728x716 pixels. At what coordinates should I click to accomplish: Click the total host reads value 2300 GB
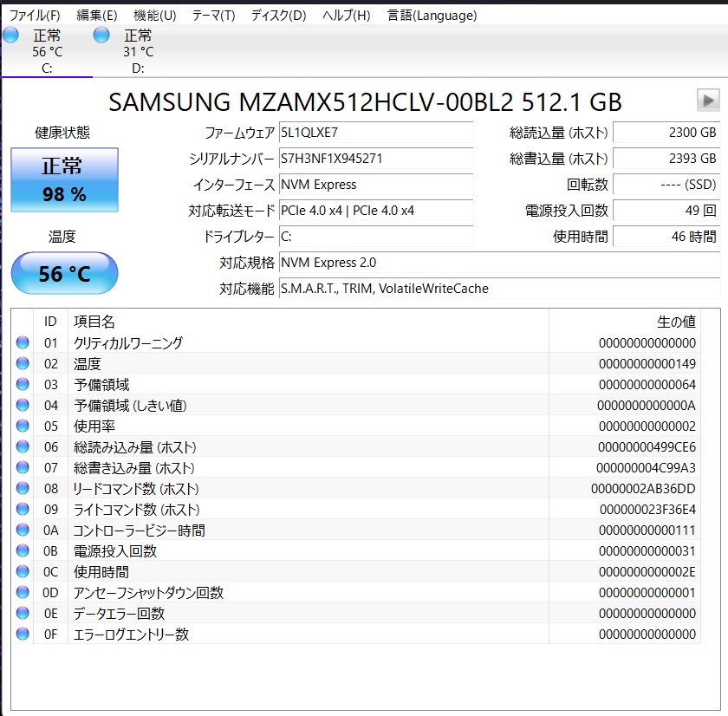[666, 133]
